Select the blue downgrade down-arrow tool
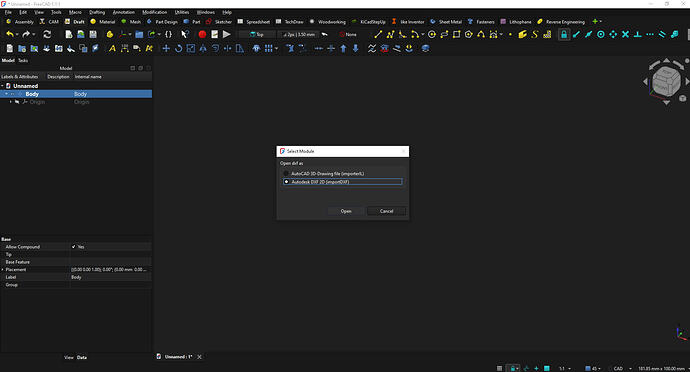690x372 pixels. coord(356,48)
